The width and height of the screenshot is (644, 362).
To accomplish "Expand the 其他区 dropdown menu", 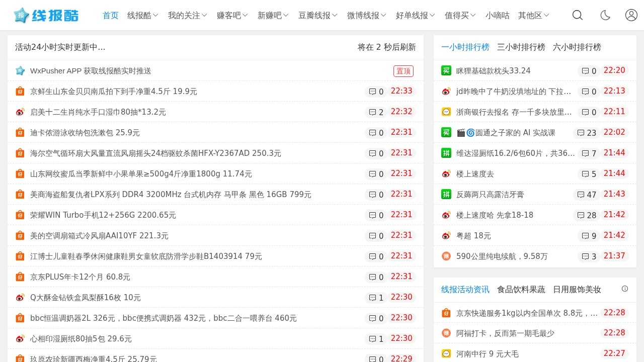I will point(534,15).
